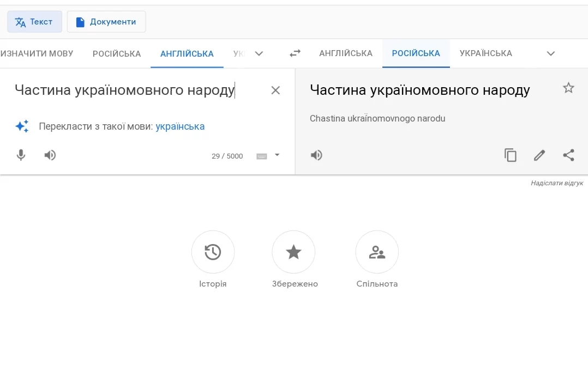
Task: Share the translation via share icon
Action: [x=568, y=155]
